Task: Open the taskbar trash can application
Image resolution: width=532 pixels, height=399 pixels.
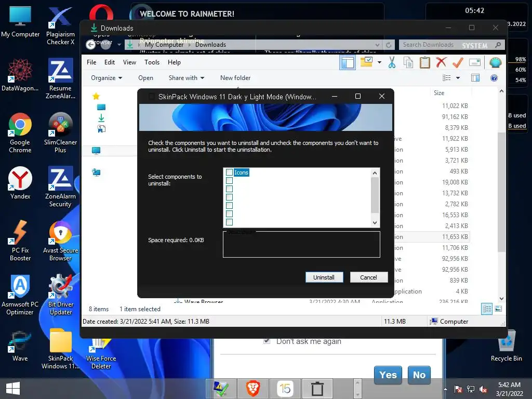Action: (317, 389)
